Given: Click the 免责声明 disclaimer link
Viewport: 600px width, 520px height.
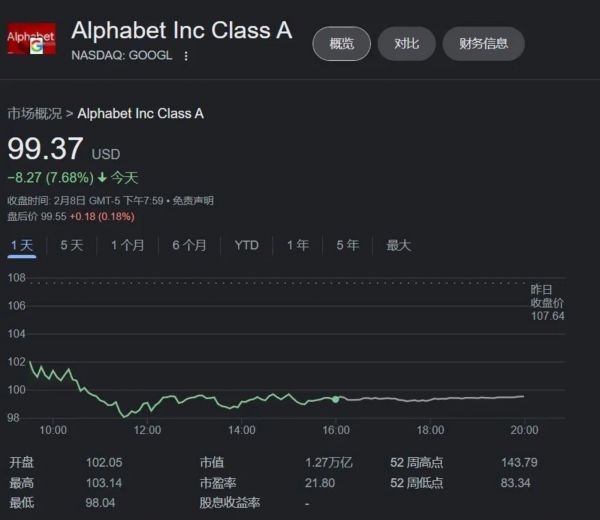Looking at the screenshot, I should tap(193, 200).
